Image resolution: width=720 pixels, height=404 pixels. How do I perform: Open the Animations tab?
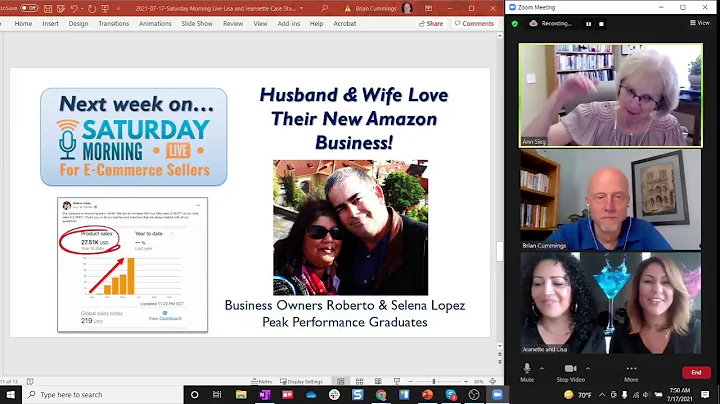pyautogui.click(x=155, y=23)
